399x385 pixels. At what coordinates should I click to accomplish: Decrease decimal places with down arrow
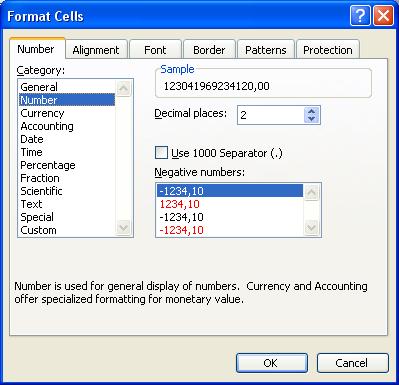coord(311,119)
